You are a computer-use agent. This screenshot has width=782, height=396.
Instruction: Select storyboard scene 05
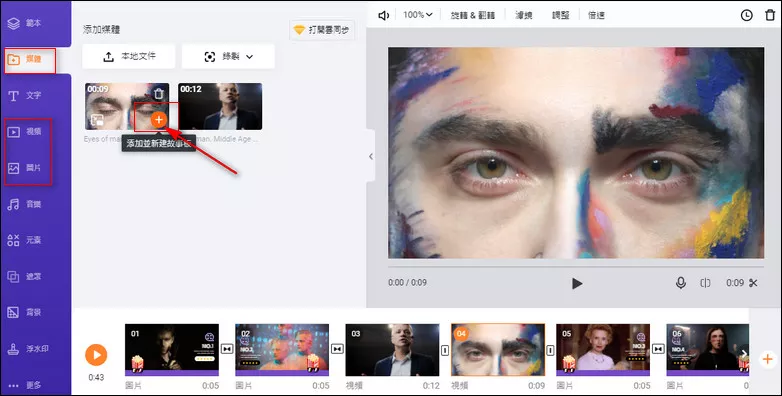(x=603, y=350)
